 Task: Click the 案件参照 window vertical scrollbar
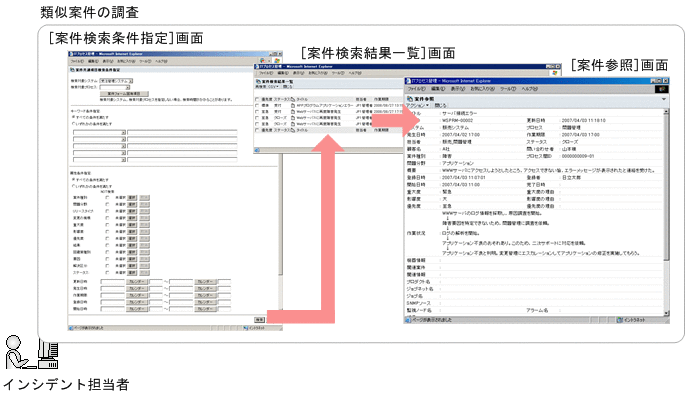click(666, 212)
